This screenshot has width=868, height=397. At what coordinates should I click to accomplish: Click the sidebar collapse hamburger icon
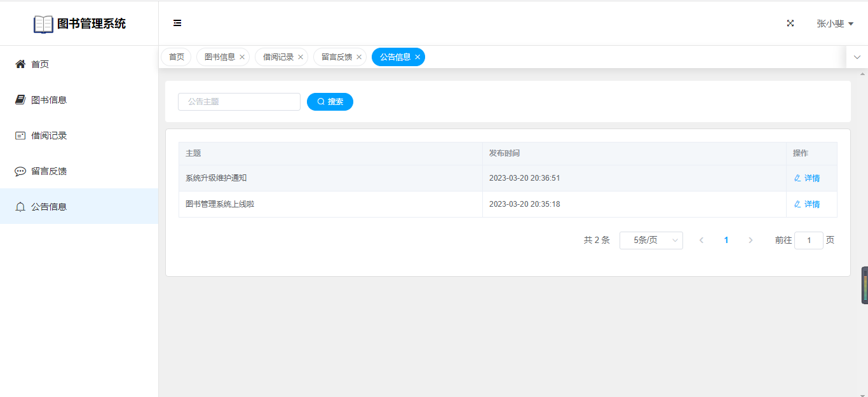pos(177,24)
